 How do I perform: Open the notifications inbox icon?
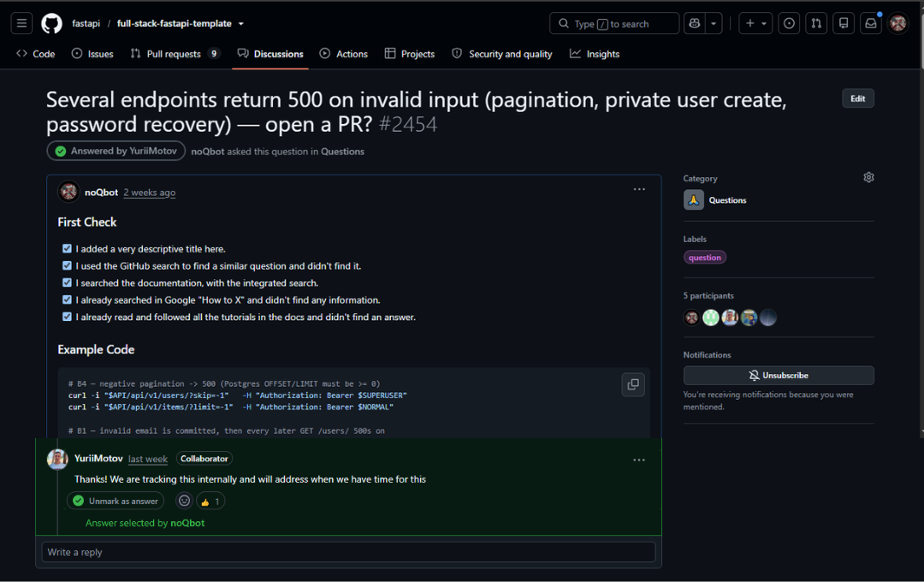(x=871, y=24)
